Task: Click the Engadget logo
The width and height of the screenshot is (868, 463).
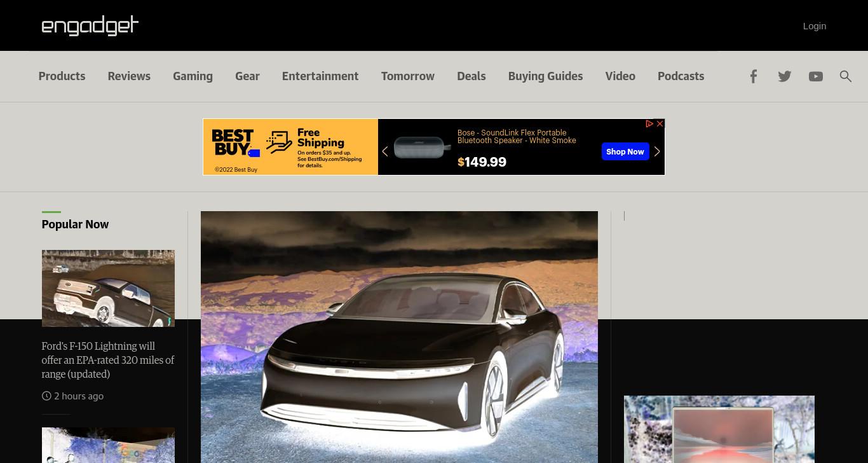Action: pos(90,25)
